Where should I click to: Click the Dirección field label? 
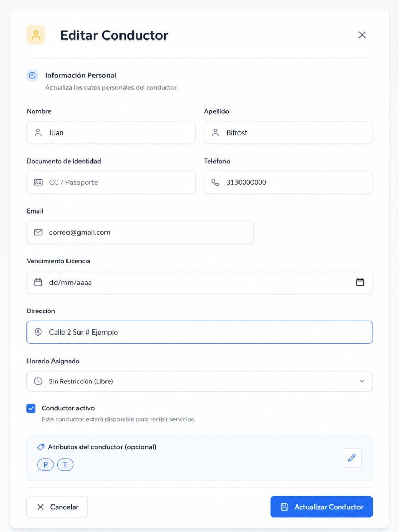click(41, 311)
